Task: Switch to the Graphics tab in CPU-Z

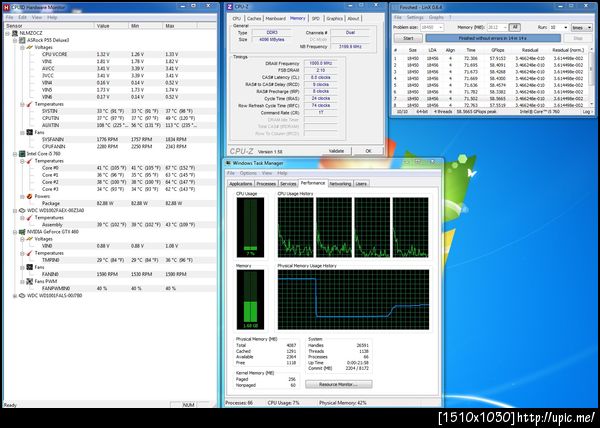Action: pyautogui.click(x=334, y=18)
